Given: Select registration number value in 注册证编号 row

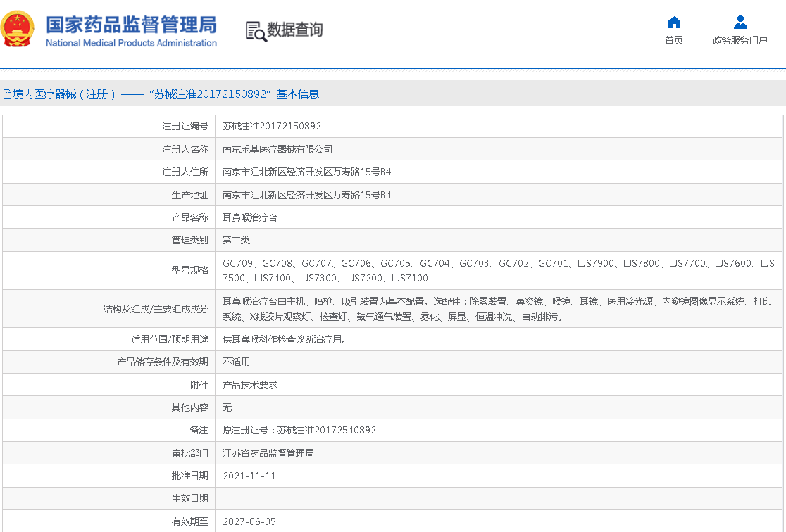Looking at the screenshot, I should (x=272, y=127).
